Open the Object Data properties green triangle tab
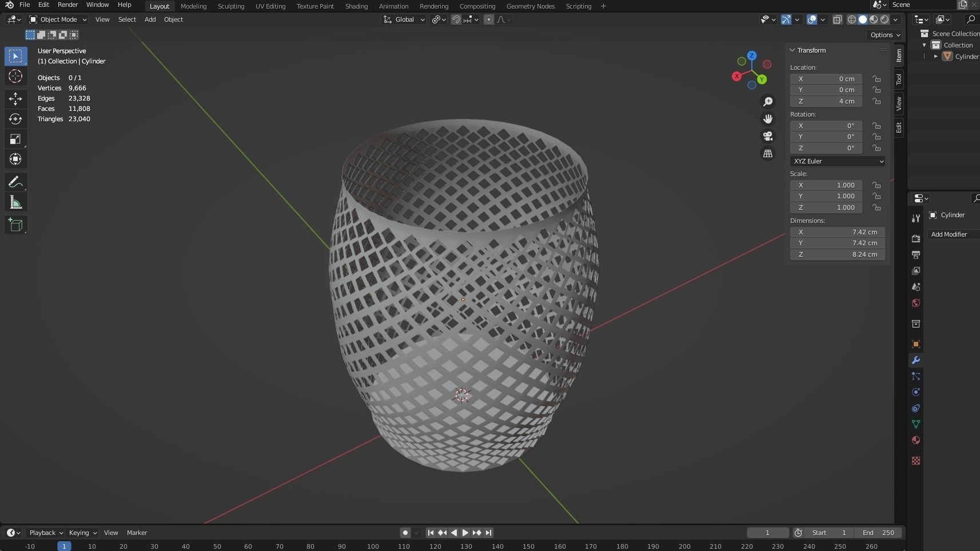Image resolution: width=980 pixels, height=551 pixels. pyautogui.click(x=916, y=424)
